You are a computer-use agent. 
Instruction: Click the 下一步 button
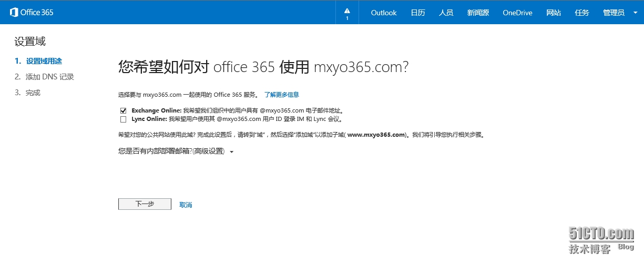pos(145,204)
